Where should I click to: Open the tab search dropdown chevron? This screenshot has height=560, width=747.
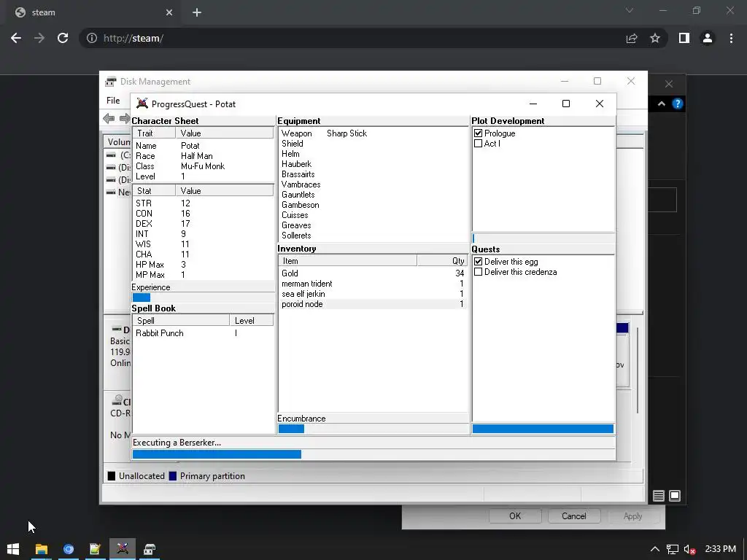pos(630,10)
